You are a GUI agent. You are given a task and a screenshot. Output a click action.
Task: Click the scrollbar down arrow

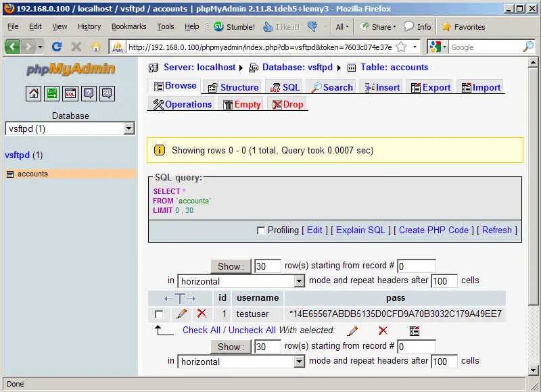point(533,370)
